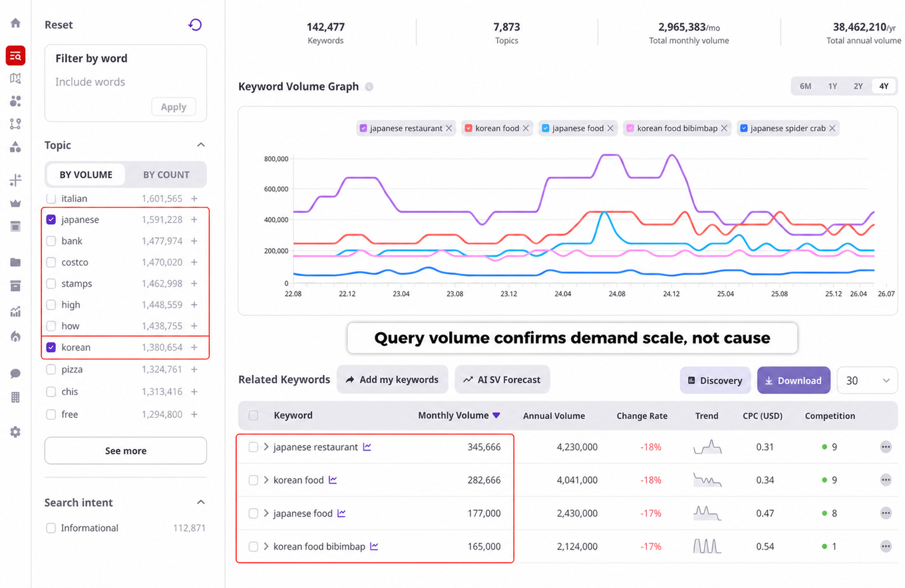Click info icon beside Keyword Volume Graph
This screenshot has width=905, height=588.
click(369, 86)
